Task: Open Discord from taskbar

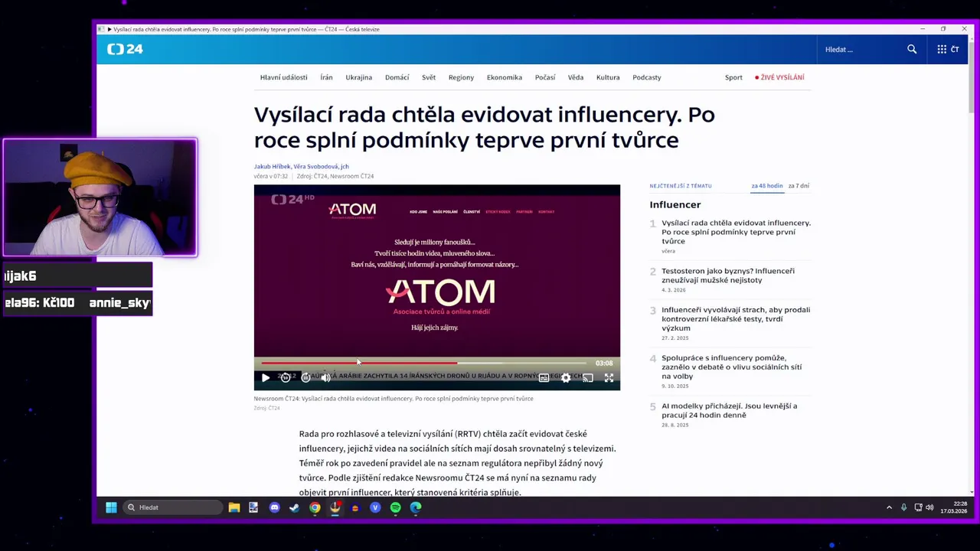Action: 275,507
